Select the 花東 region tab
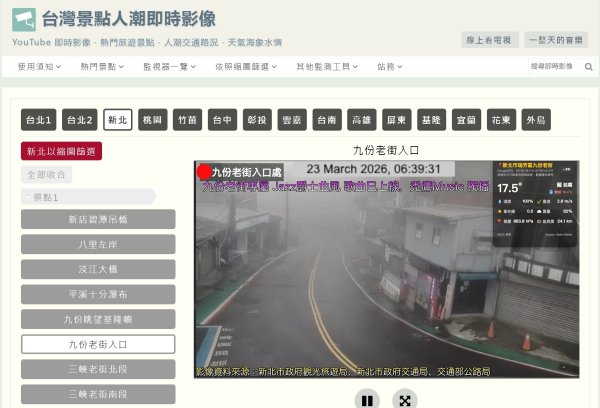The image size is (600, 408). tap(501, 120)
